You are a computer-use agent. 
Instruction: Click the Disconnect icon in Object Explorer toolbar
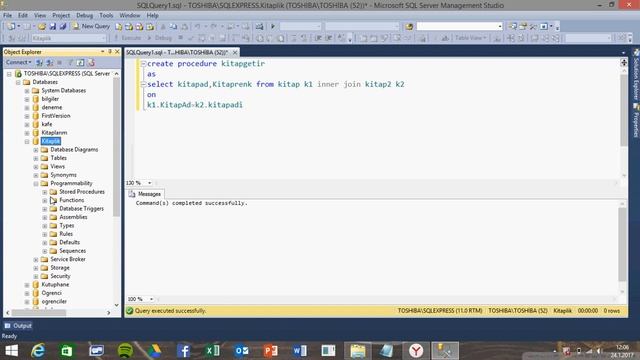pyautogui.click(x=50, y=62)
